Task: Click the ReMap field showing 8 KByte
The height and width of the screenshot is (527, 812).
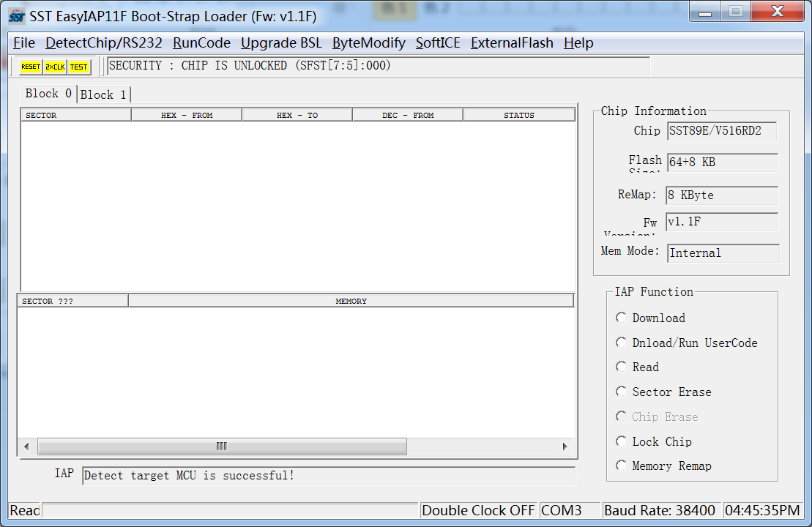Action: point(722,195)
